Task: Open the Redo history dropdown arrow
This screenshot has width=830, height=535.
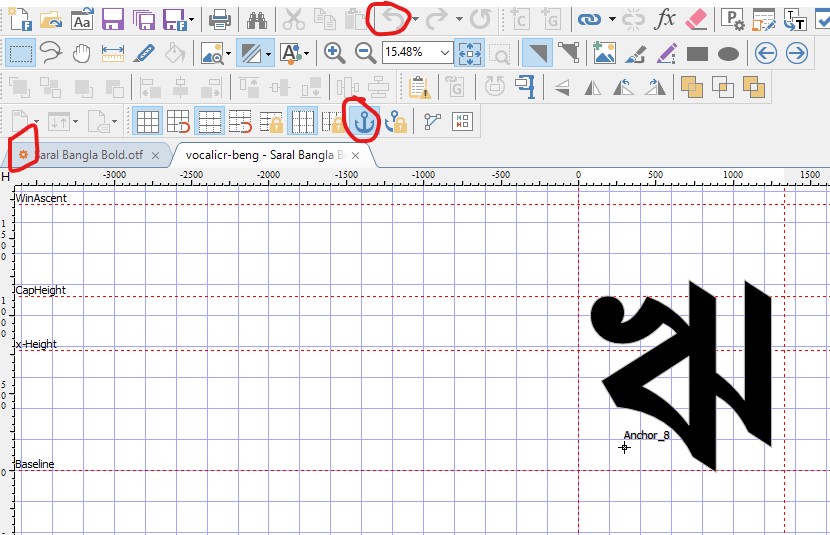Action: tap(459, 20)
